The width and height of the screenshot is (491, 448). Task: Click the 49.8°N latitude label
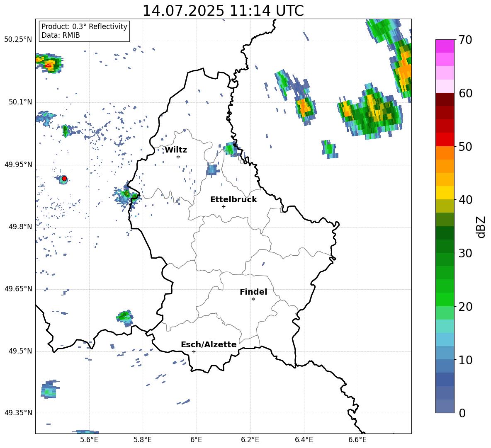pyautogui.click(x=20, y=227)
